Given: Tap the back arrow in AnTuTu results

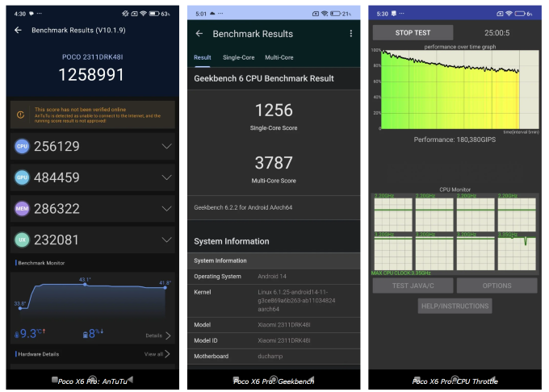Looking at the screenshot, I should (x=19, y=30).
